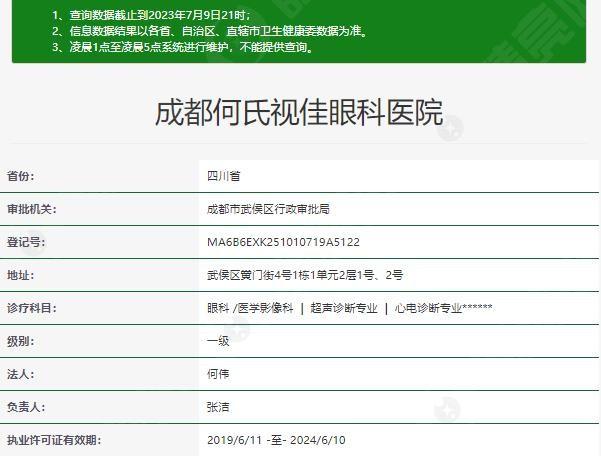
Task: Select registration number MA6B6EXK251010719A5122
Action: 283,242
